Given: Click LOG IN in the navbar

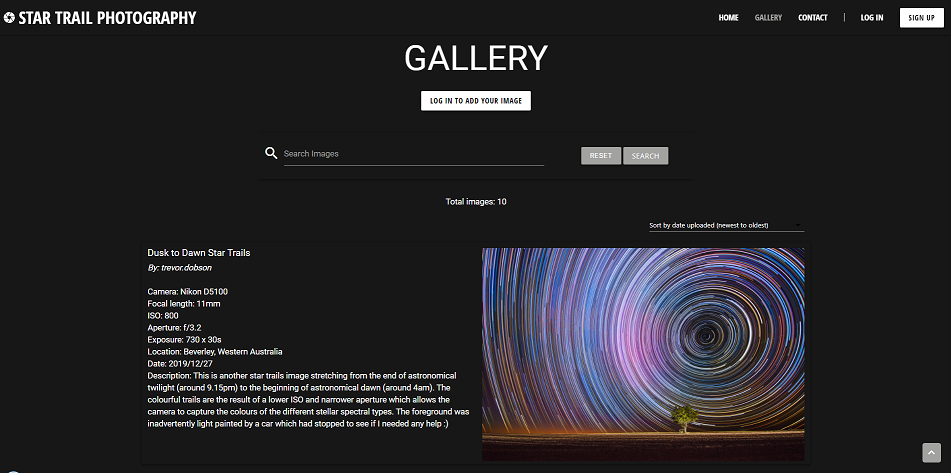Looking at the screenshot, I should coord(872,18).
